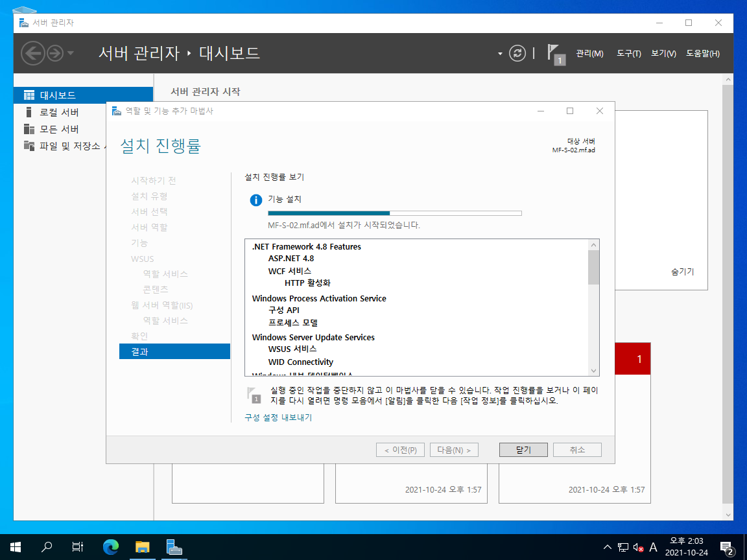Maximize the 역할 및 기능 추가 마법사 window
This screenshot has height=560, width=747.
(x=570, y=111)
